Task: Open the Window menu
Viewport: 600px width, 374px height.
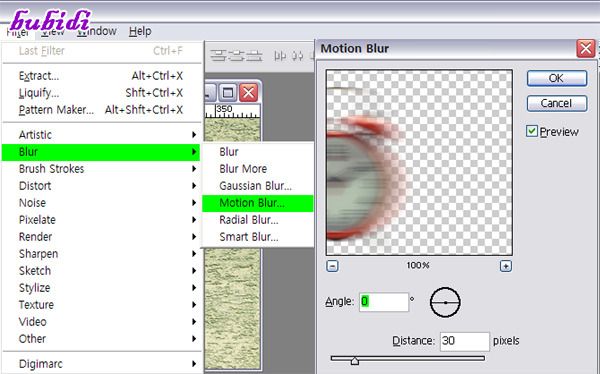Action: [x=97, y=31]
